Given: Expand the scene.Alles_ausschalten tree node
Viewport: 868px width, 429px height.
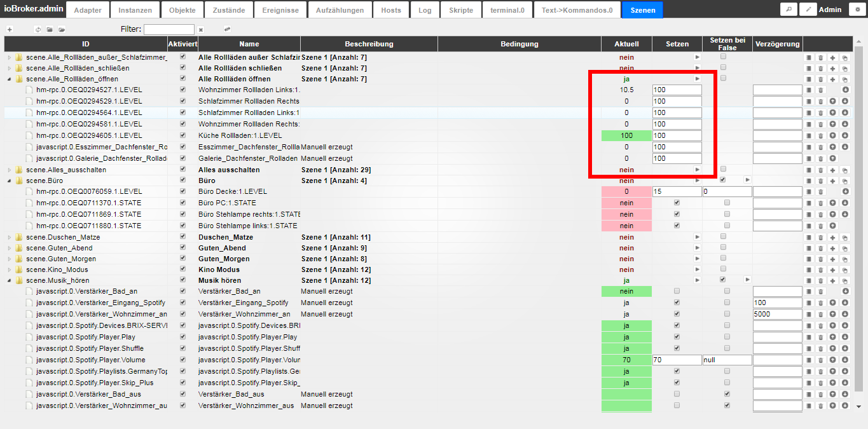Looking at the screenshot, I should (10, 170).
